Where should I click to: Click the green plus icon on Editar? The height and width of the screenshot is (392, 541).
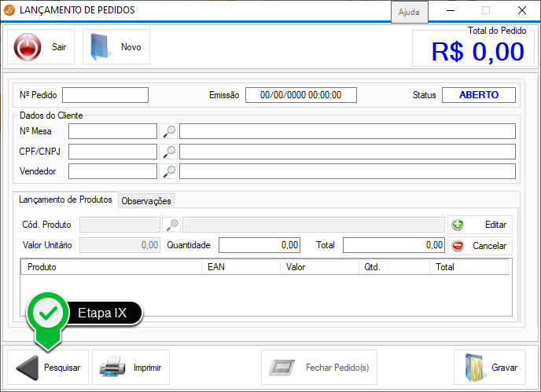pyautogui.click(x=458, y=225)
